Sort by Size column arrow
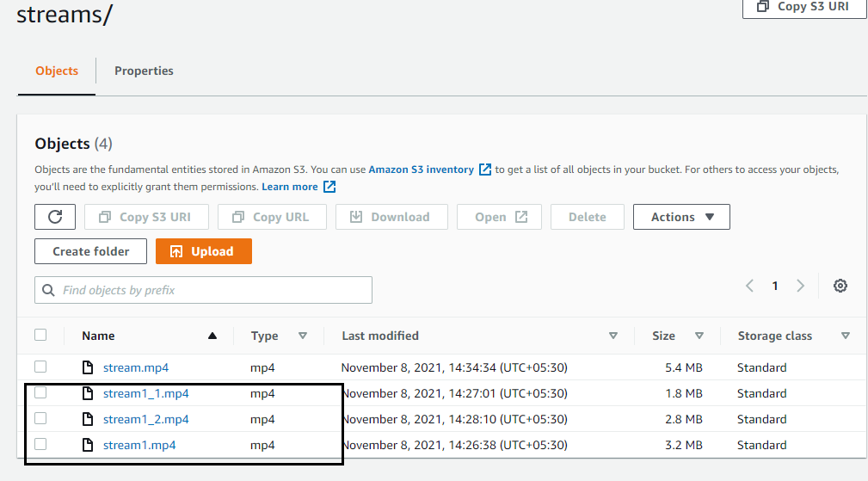This screenshot has width=868, height=481. [699, 336]
